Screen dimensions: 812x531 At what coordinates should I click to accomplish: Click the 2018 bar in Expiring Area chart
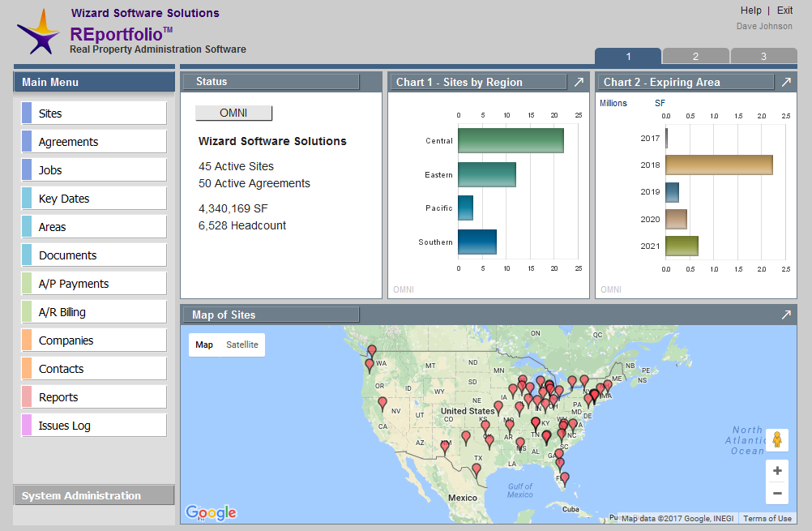719,165
